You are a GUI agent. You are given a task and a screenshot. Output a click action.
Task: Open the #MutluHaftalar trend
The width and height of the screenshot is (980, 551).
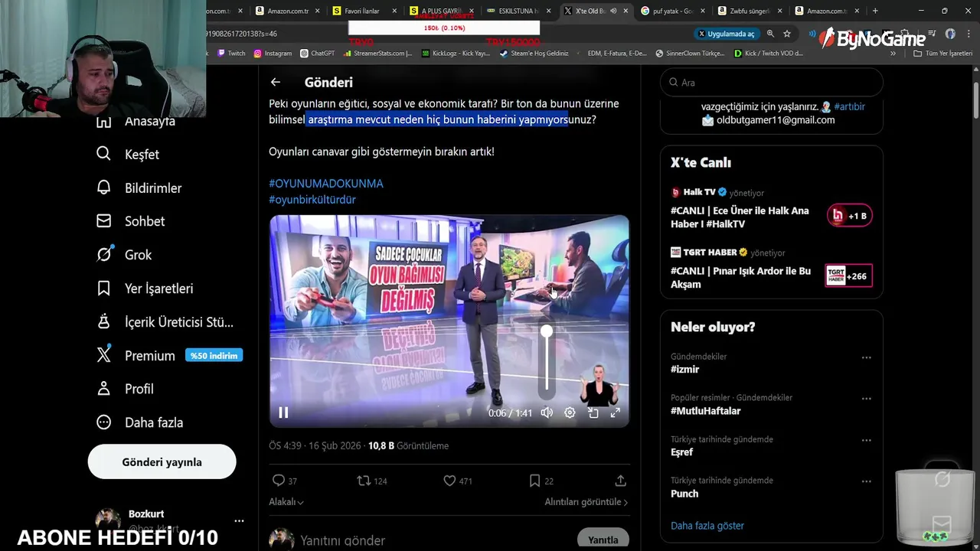(x=706, y=411)
